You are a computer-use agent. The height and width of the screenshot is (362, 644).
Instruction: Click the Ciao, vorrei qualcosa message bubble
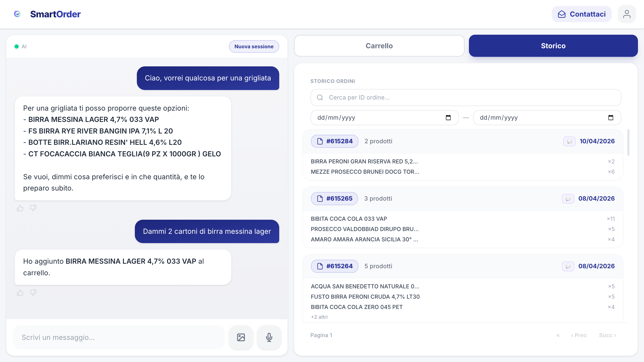pos(208,78)
